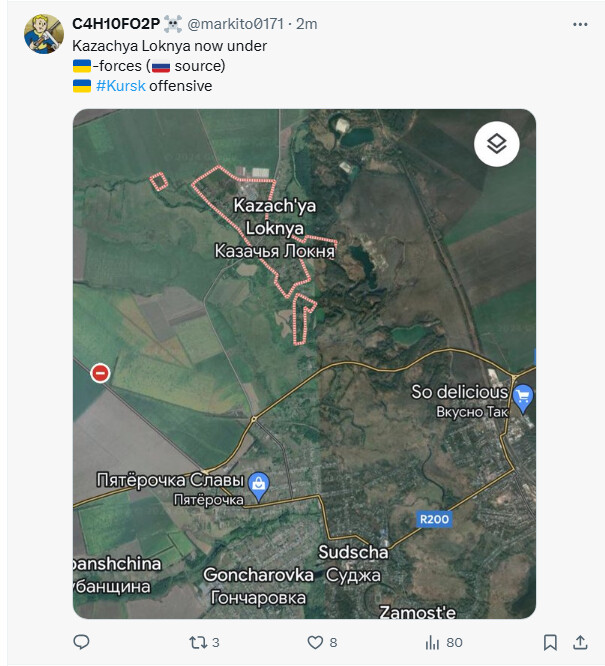
Task: Click the reply speech bubble icon
Action: [82, 642]
